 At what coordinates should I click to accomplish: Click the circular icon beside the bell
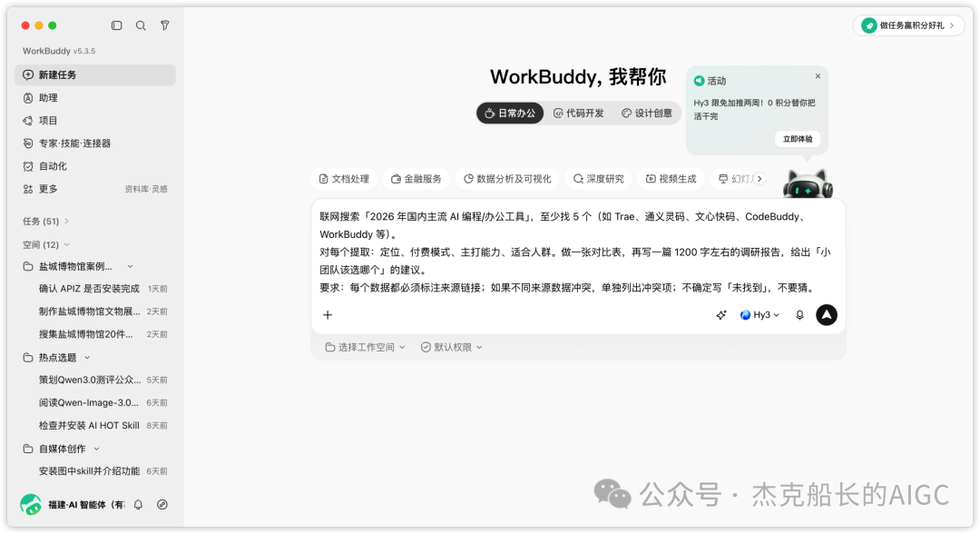(162, 505)
